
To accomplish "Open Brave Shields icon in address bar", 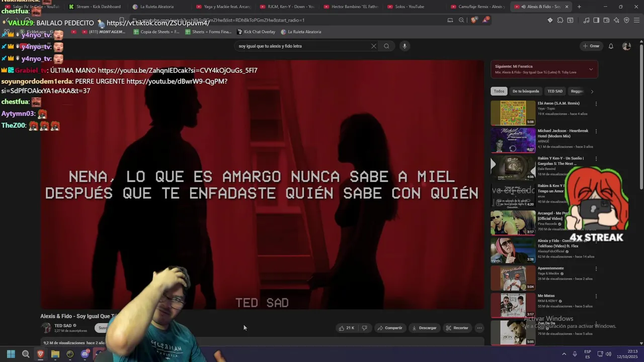I will (x=474, y=20).
